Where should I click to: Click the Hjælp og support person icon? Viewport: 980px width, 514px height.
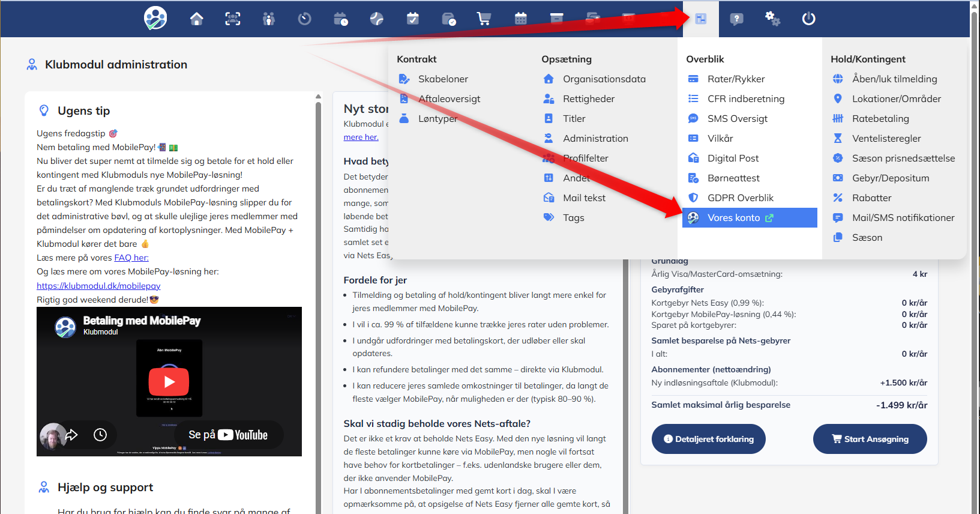click(x=44, y=487)
